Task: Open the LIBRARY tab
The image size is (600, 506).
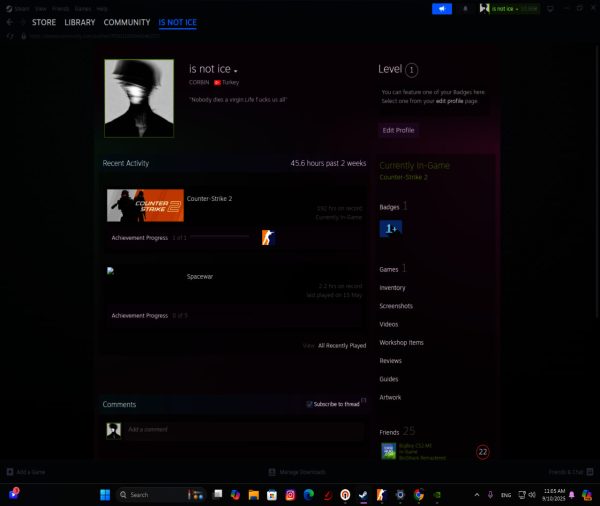Action: (x=79, y=21)
